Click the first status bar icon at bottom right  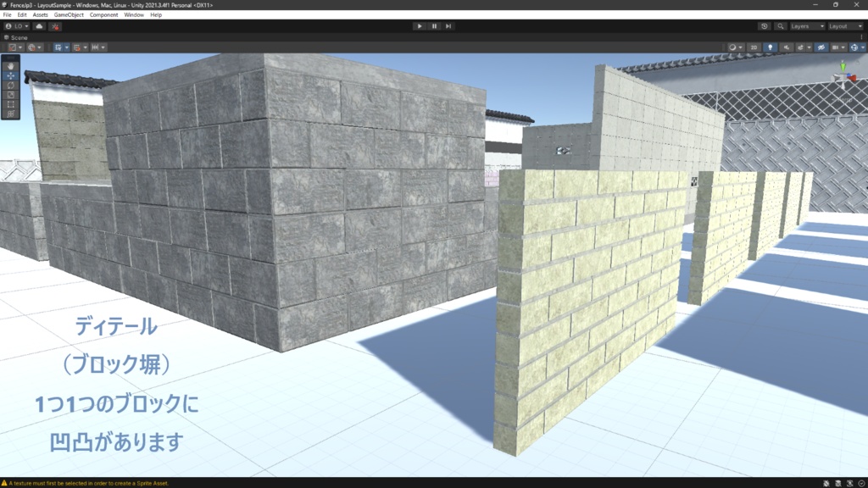tap(826, 483)
